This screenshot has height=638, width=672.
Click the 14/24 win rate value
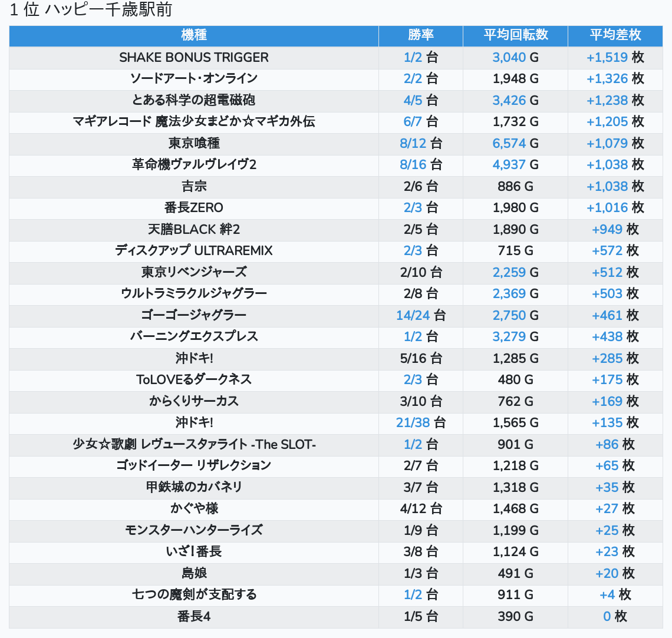pos(413,315)
